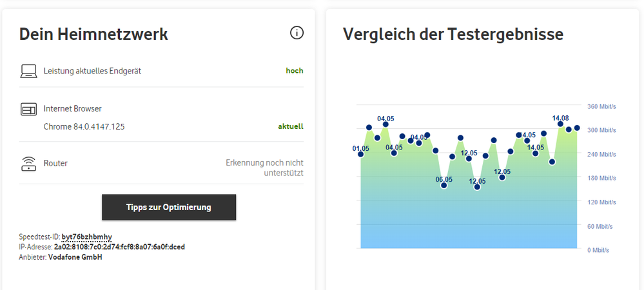The height and width of the screenshot is (290, 644).
Task: Open the Speedtest-ID link byt76bzhbmhy
Action: [x=86, y=237]
